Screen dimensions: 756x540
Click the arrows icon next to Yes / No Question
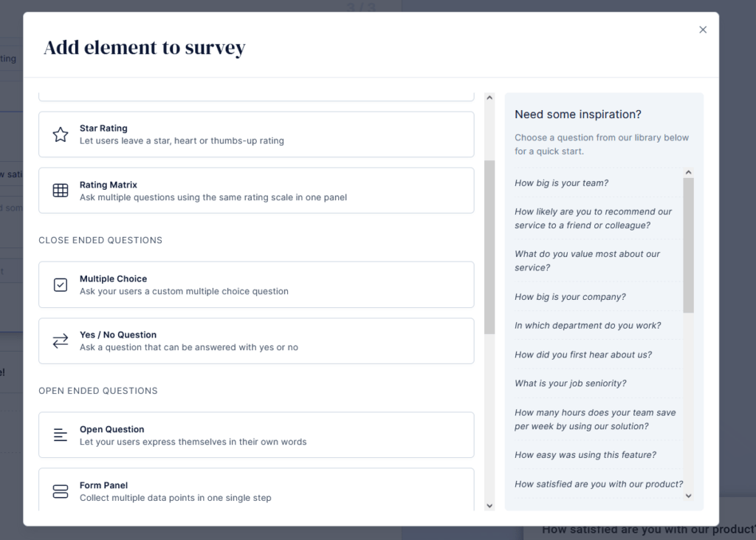point(60,341)
